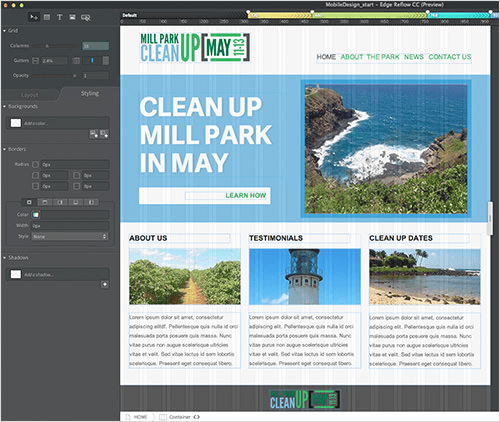
Task: Click the LEARN HOW button
Action: coord(205,196)
